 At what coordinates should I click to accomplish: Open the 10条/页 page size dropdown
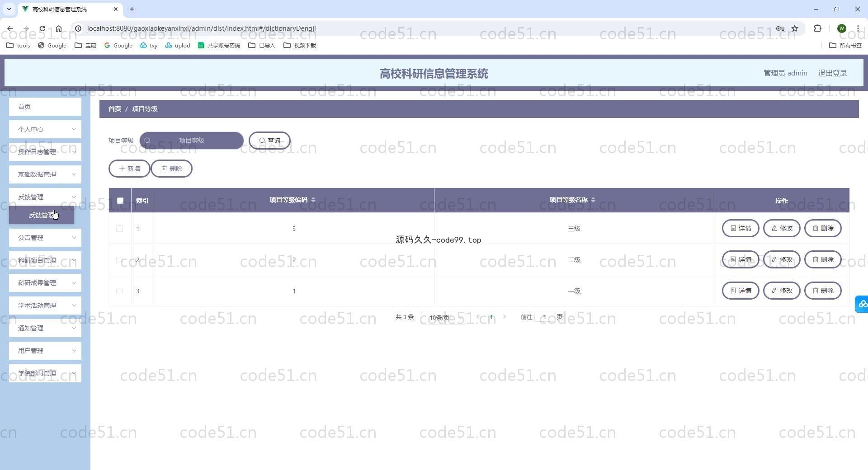(x=443, y=317)
